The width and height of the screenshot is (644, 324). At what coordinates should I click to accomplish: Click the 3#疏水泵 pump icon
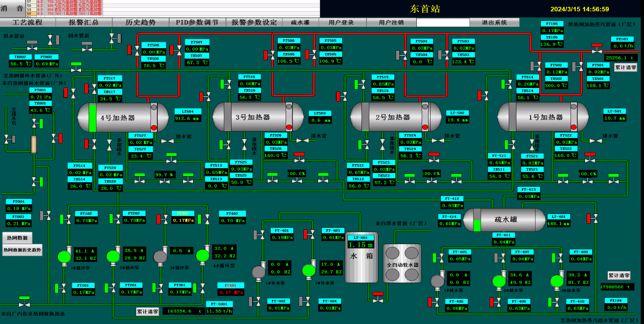click(557, 280)
